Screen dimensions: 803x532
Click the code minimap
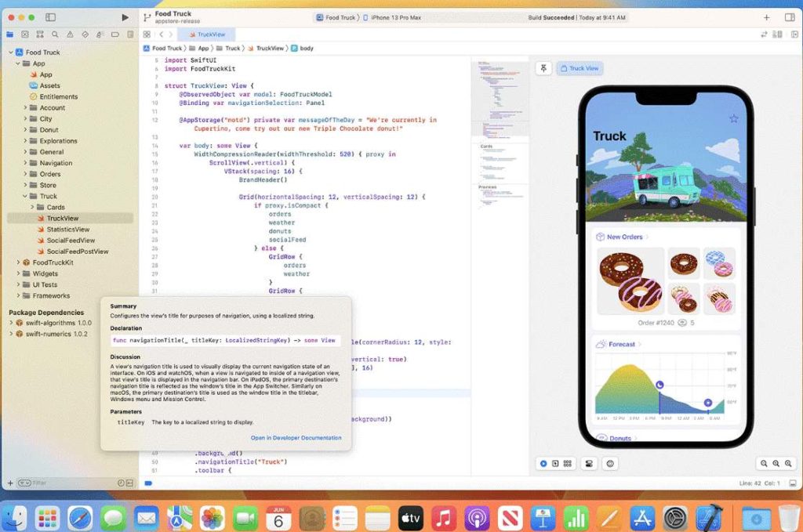tap(500, 135)
